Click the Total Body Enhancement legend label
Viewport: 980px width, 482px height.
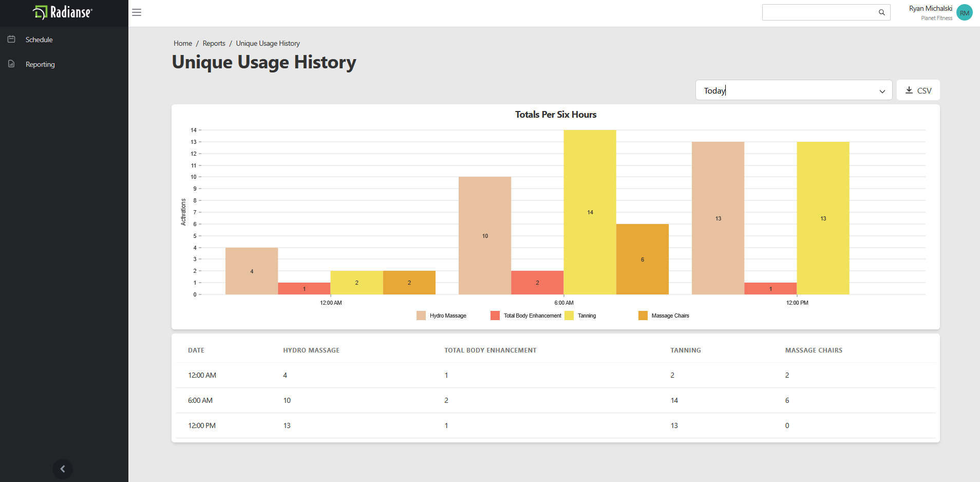532,316
